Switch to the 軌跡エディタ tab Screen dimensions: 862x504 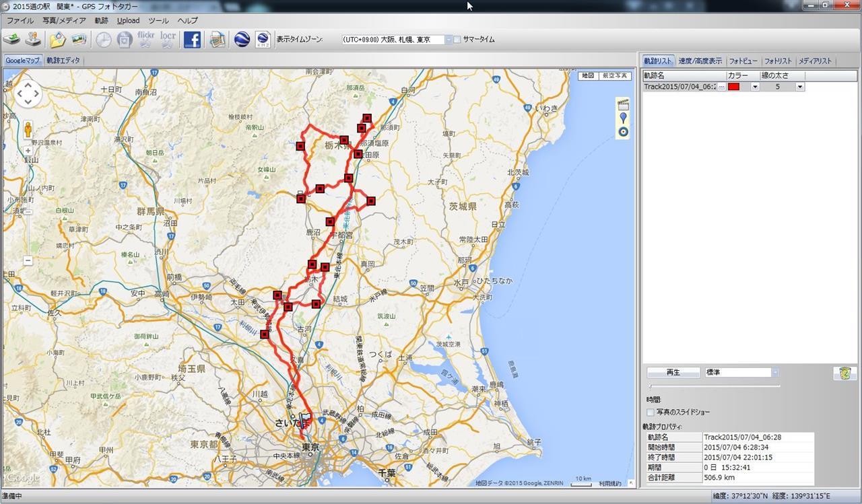tap(63, 61)
